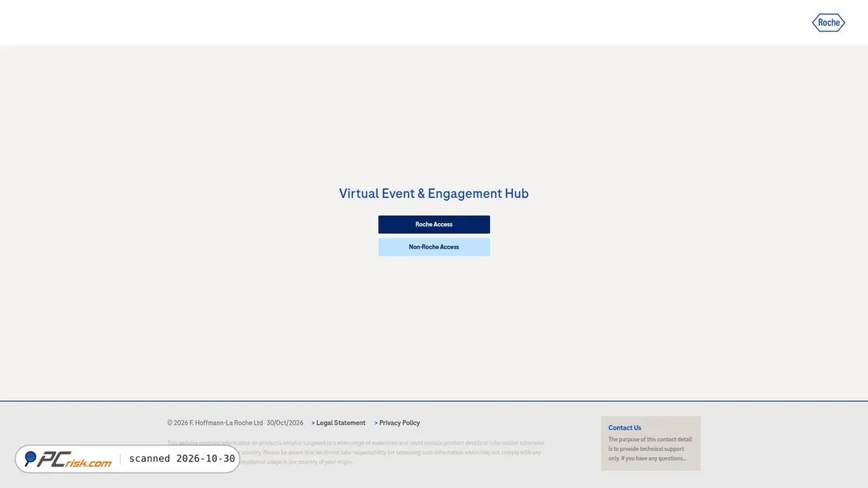Click the copyright F. Hoffmann-La Roche Ltd text

[215, 423]
